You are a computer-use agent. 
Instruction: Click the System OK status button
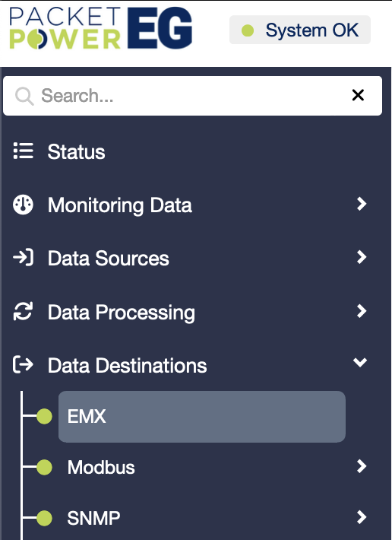click(x=300, y=30)
